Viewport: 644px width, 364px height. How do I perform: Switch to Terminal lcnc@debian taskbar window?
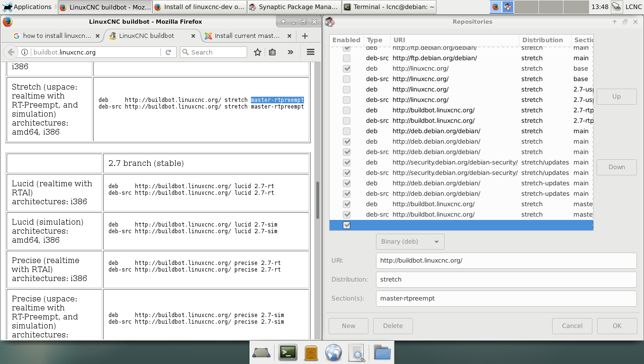click(389, 7)
